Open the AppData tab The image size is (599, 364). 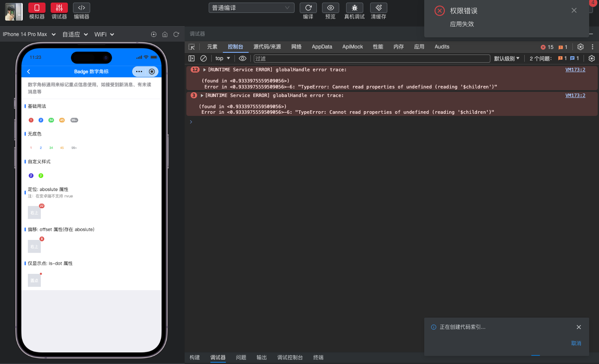[x=322, y=47]
